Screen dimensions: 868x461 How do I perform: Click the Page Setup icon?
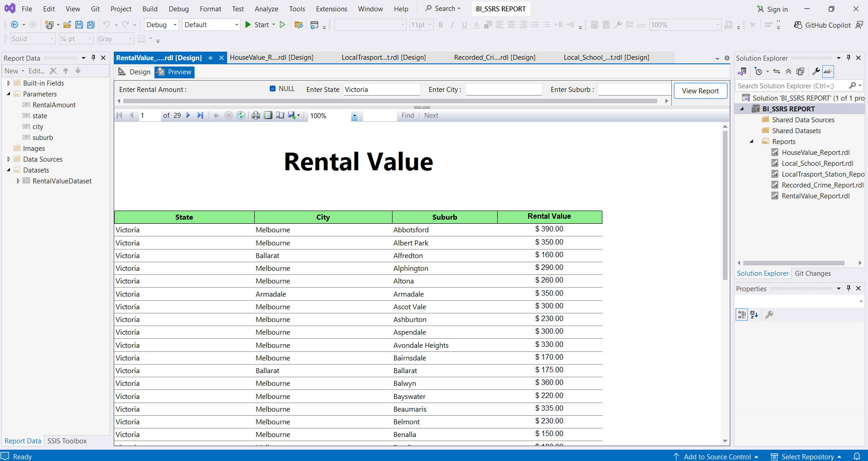(x=280, y=115)
